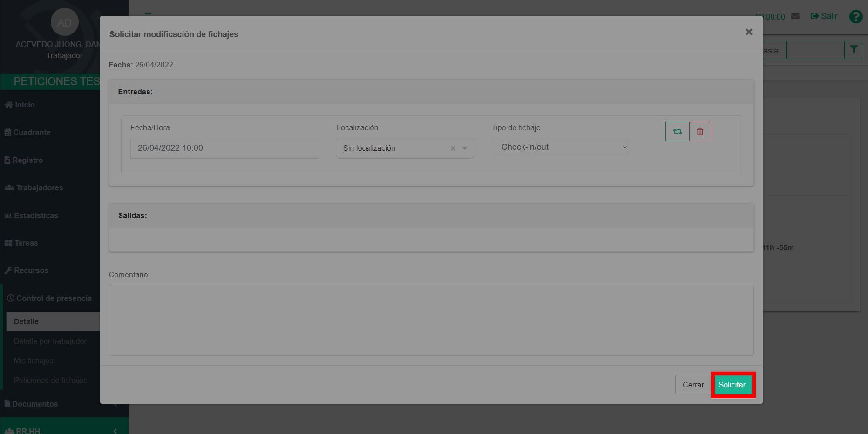
Task: Click the Salir logout link
Action: 824,16
